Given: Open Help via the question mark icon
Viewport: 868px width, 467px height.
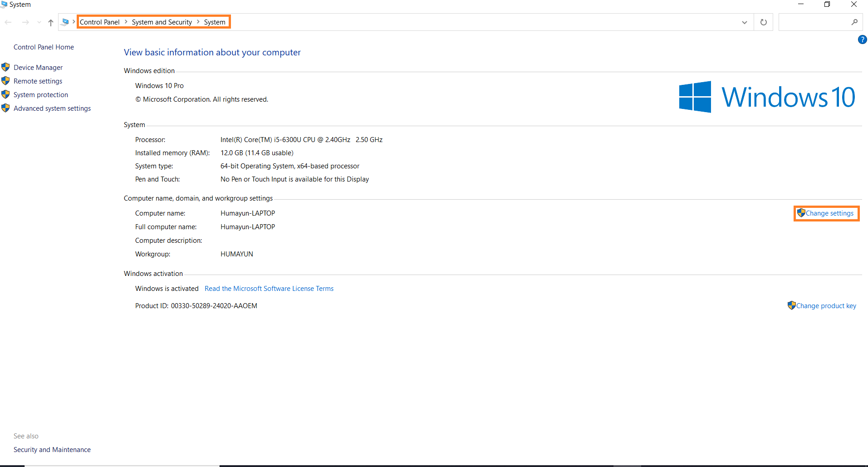Looking at the screenshot, I should tap(863, 39).
